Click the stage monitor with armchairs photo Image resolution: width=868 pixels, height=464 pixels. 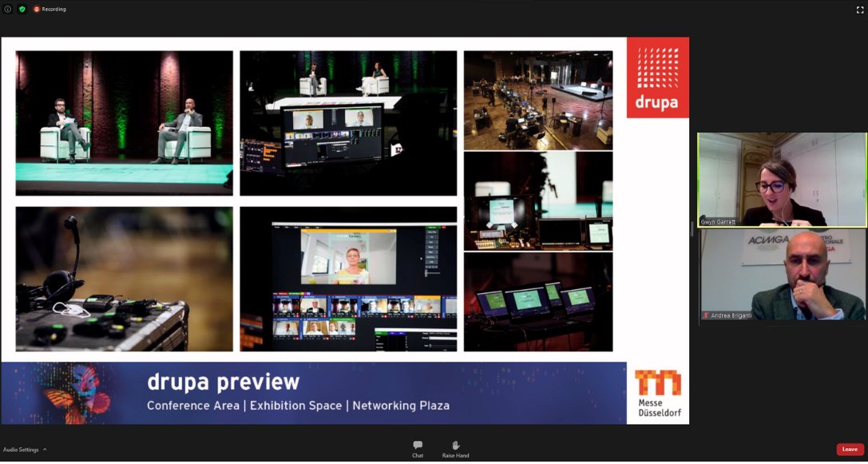[348, 123]
